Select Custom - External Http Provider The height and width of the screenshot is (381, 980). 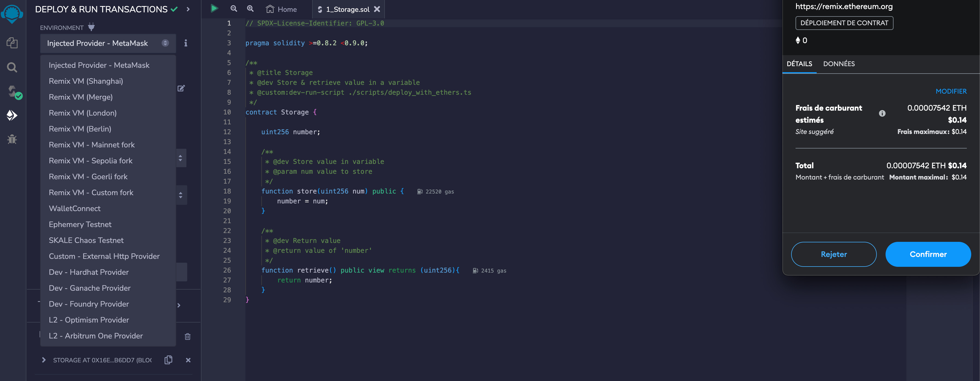tap(108, 256)
